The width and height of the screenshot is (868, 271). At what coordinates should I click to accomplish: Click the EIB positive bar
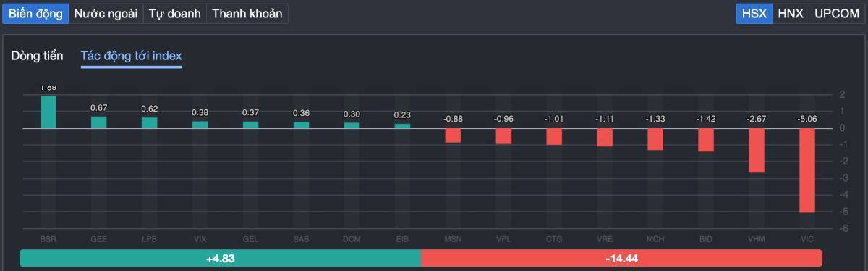pyautogui.click(x=403, y=126)
